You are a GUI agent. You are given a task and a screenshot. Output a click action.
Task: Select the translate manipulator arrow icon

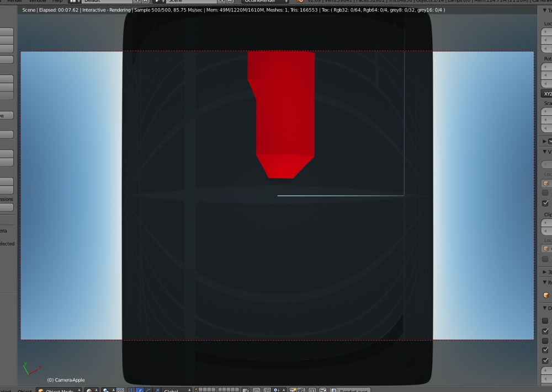point(140,390)
